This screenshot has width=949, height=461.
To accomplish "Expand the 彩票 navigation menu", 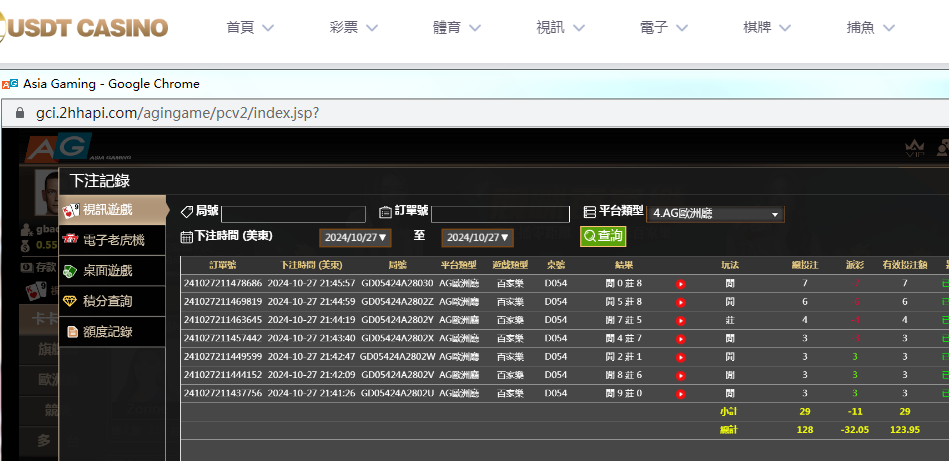I will coord(353,28).
